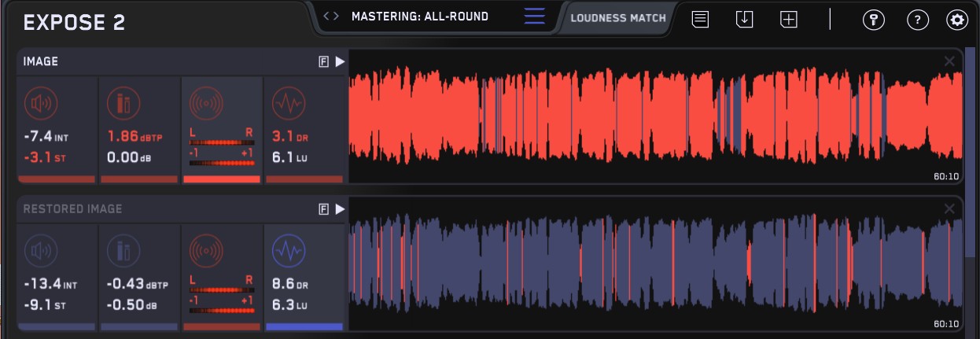Image resolution: width=980 pixels, height=339 pixels.
Task: Click the loudness speaker icon in IMAGE track
Action: [40, 102]
